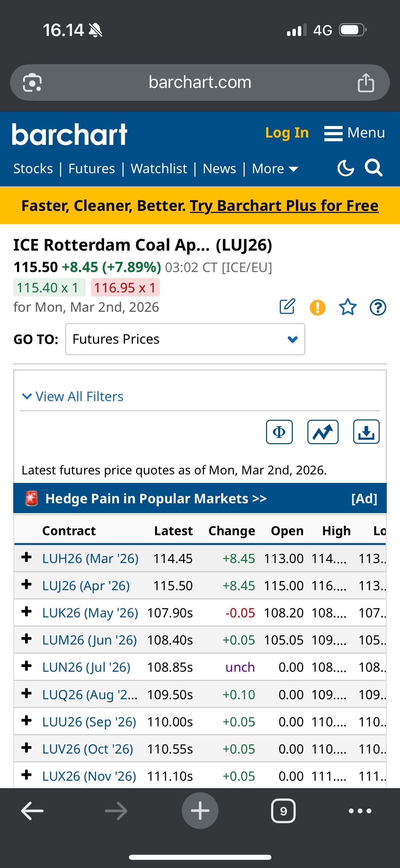Open the hamburger Menu
Image resolution: width=400 pixels, height=868 pixels.
[355, 133]
